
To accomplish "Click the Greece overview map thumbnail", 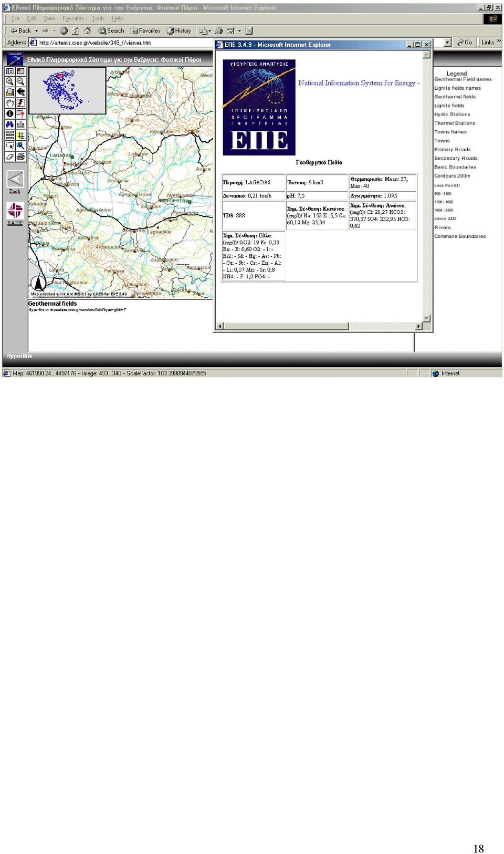I will 67,90.
